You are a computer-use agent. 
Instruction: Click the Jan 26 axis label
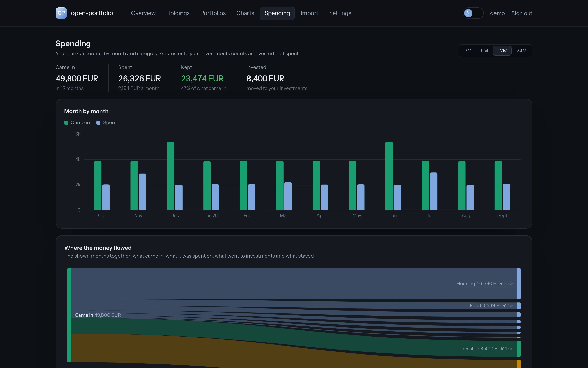point(211,215)
